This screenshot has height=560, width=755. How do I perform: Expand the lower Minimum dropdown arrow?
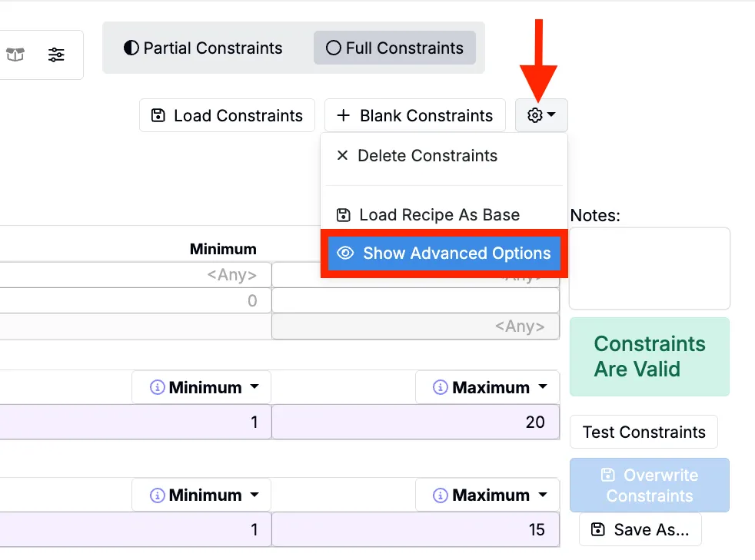(x=254, y=495)
